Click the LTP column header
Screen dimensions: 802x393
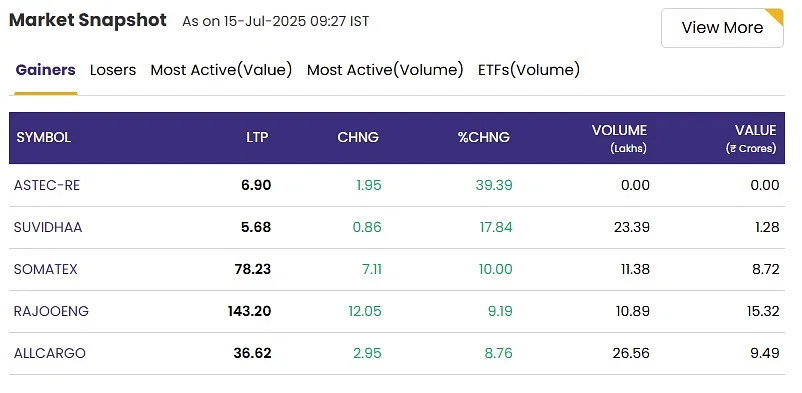[x=257, y=138]
